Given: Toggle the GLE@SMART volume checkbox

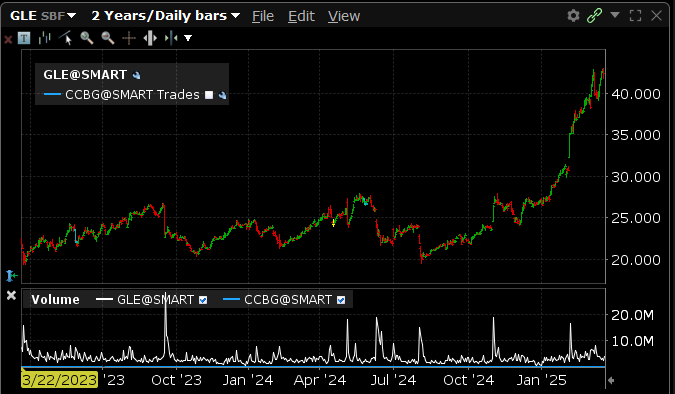Looking at the screenshot, I should pos(203,300).
